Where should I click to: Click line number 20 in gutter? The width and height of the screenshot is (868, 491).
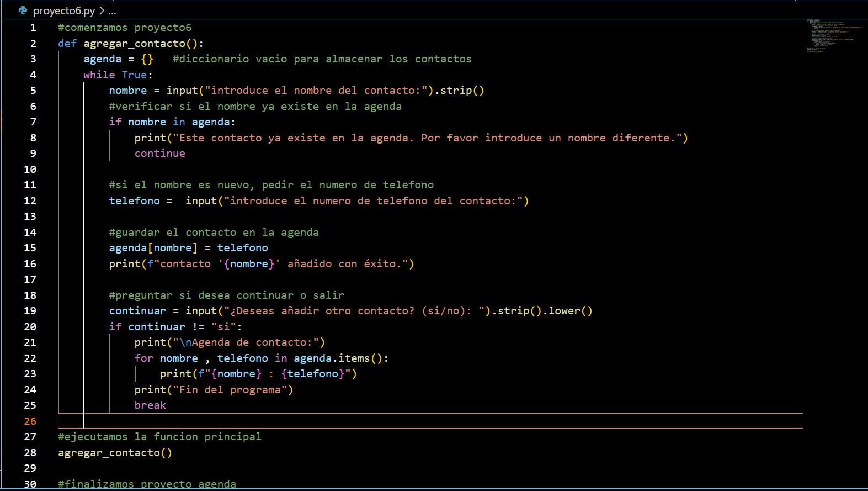coord(30,327)
